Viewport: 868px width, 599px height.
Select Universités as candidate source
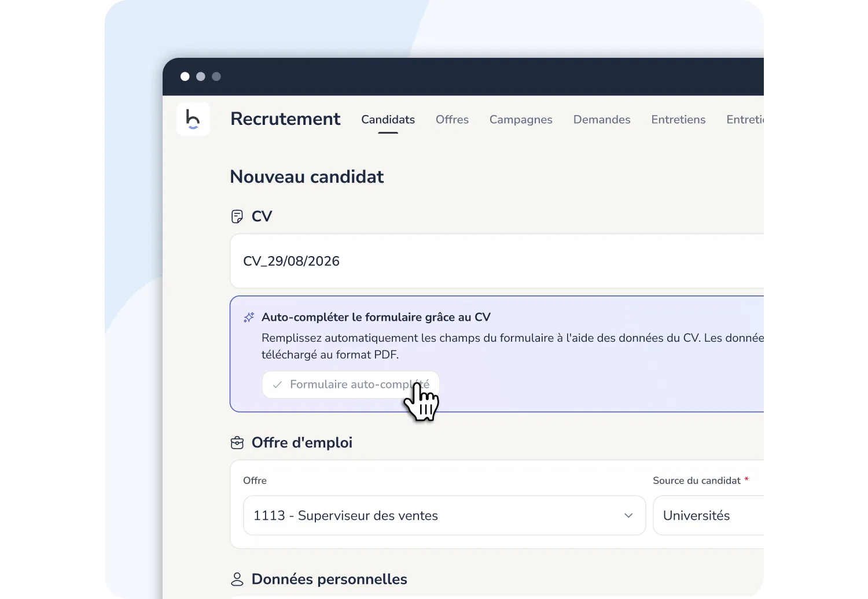click(x=697, y=516)
